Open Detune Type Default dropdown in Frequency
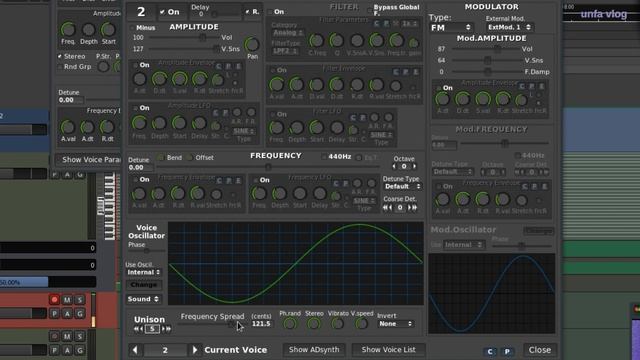The height and width of the screenshot is (360, 640). [x=402, y=187]
